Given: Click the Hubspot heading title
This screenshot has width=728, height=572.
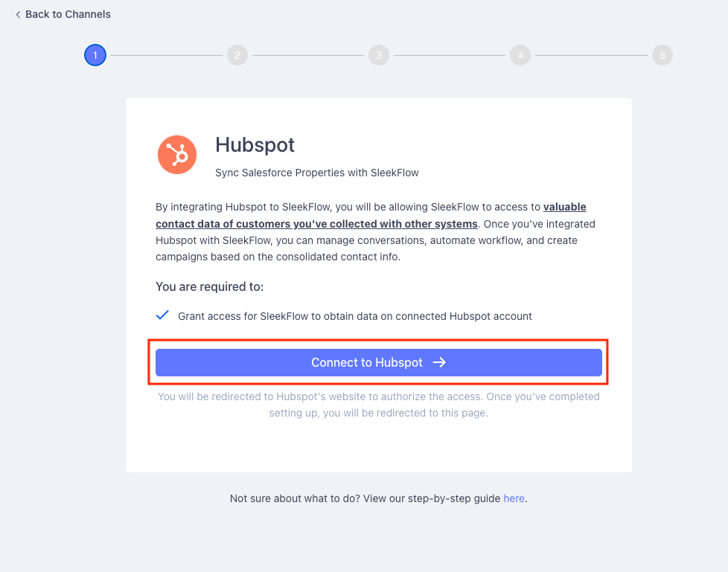Looking at the screenshot, I should (x=255, y=145).
